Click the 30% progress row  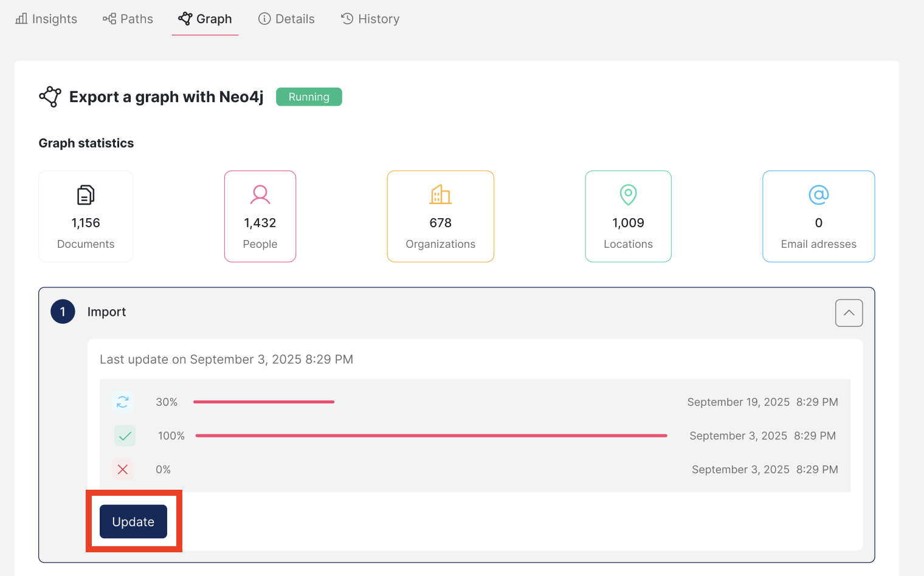pyautogui.click(x=263, y=402)
